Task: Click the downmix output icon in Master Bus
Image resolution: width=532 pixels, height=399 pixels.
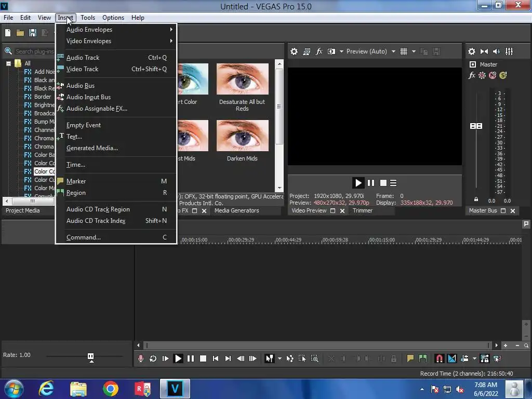Action: point(484,51)
